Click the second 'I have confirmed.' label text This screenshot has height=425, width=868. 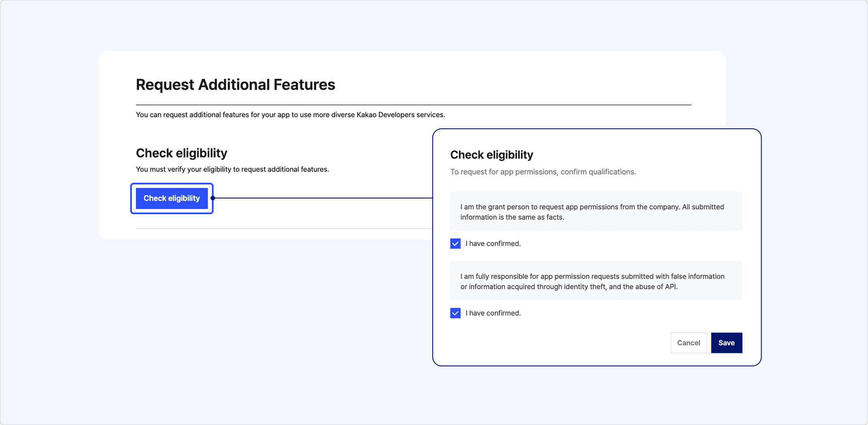click(493, 313)
